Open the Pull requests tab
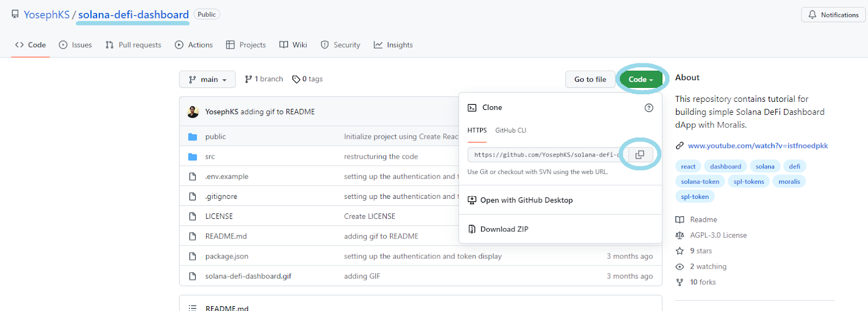The width and height of the screenshot is (868, 311). 133,45
